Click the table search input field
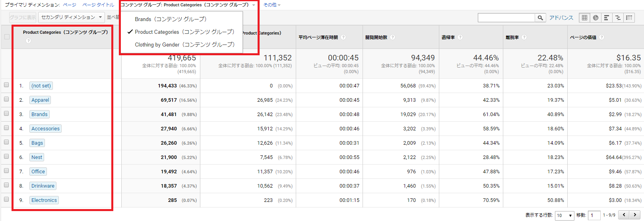 coord(506,17)
